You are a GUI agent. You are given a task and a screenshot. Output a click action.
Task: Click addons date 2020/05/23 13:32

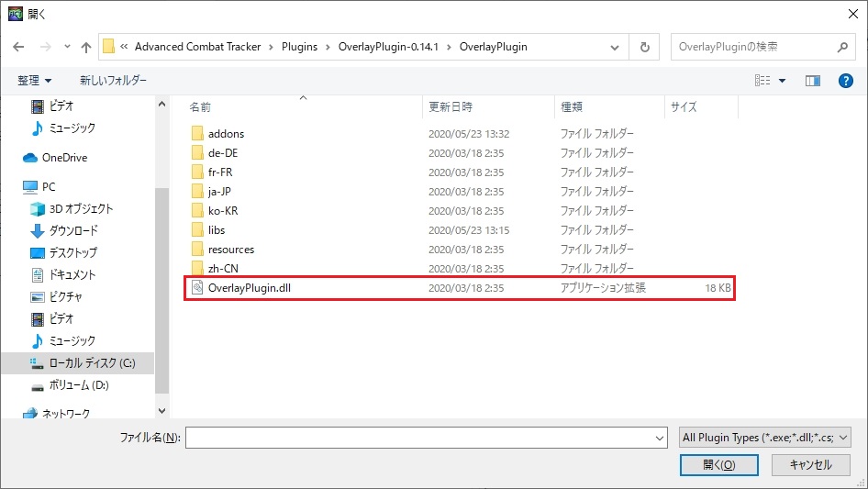(x=469, y=134)
